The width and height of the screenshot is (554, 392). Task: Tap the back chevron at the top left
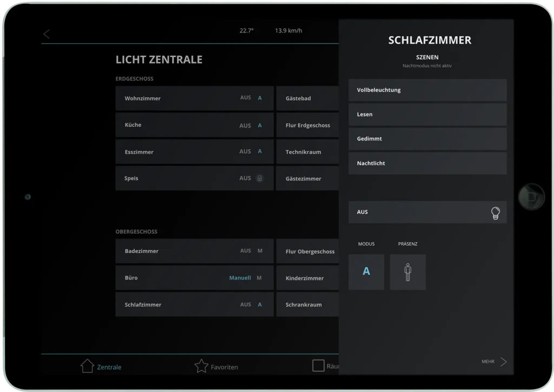click(x=46, y=34)
